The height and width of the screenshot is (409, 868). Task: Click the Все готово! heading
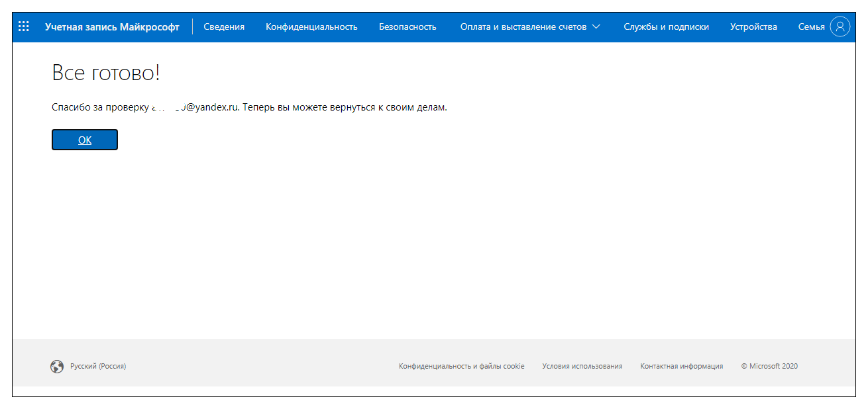[106, 73]
